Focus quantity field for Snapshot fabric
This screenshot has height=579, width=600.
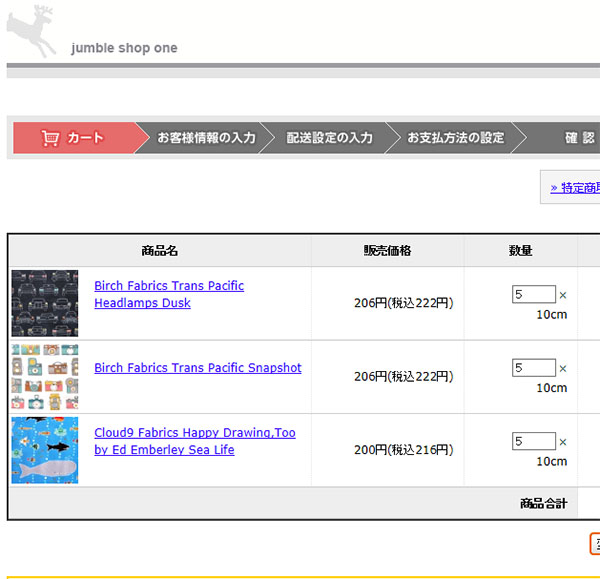(x=533, y=368)
